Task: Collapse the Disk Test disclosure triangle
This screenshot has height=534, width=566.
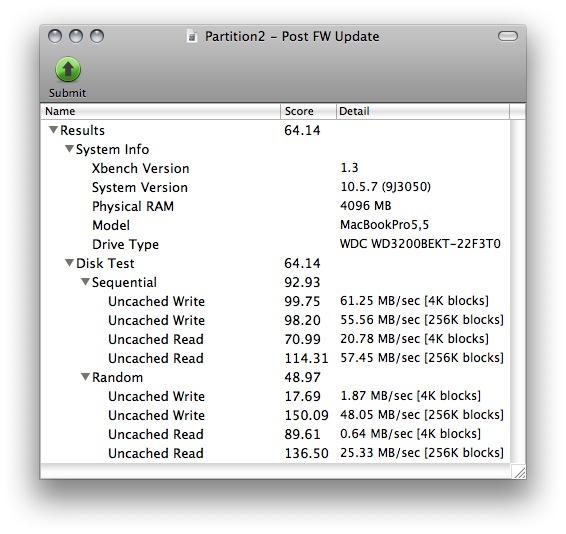Action: pyautogui.click(x=69, y=262)
